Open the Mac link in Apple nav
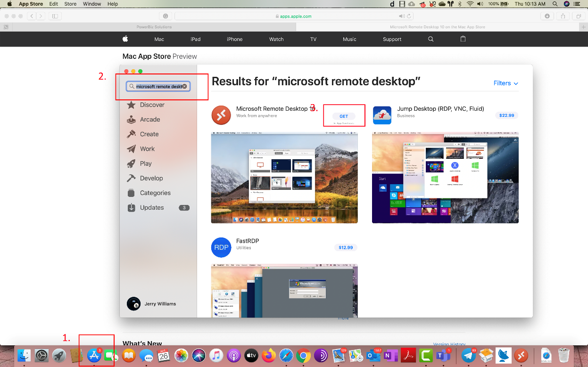Screen dimensions: 588x367 tap(159, 39)
